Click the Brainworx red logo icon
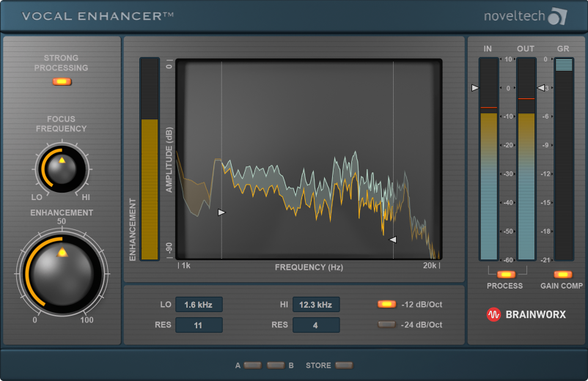 point(493,314)
